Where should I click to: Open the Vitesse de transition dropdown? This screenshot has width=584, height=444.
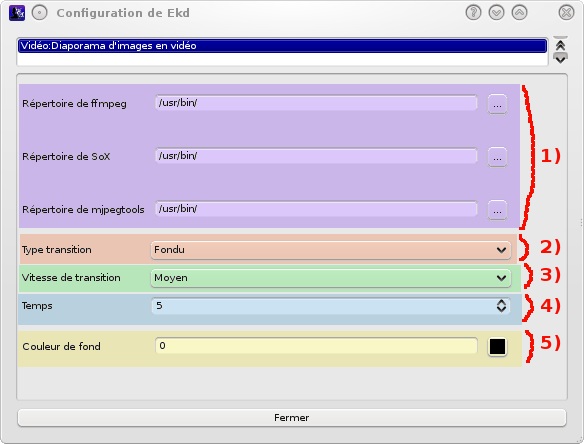coord(331,278)
